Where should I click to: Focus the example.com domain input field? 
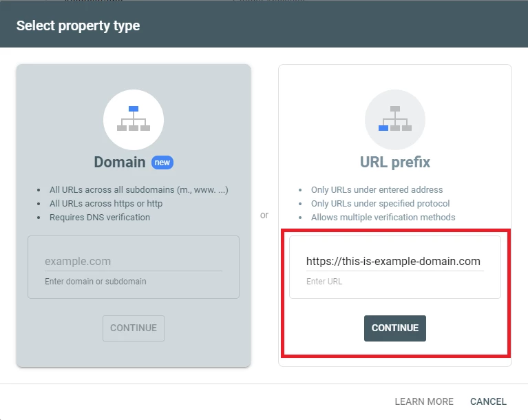coord(133,262)
